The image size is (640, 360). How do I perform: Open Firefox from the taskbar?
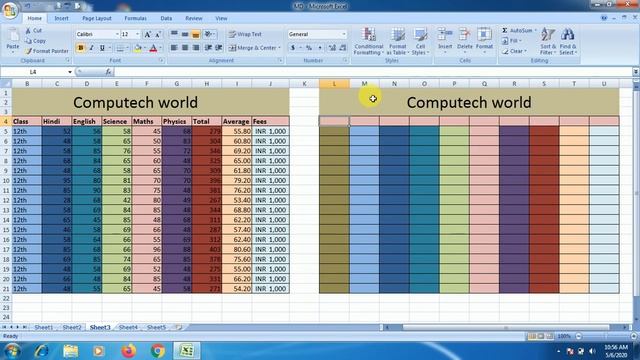128,351
